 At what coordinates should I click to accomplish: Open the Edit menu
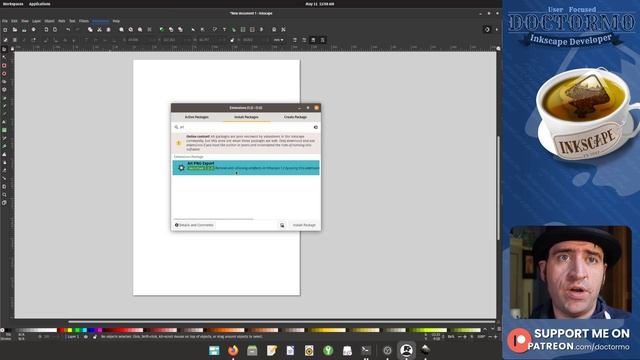[x=14, y=21]
